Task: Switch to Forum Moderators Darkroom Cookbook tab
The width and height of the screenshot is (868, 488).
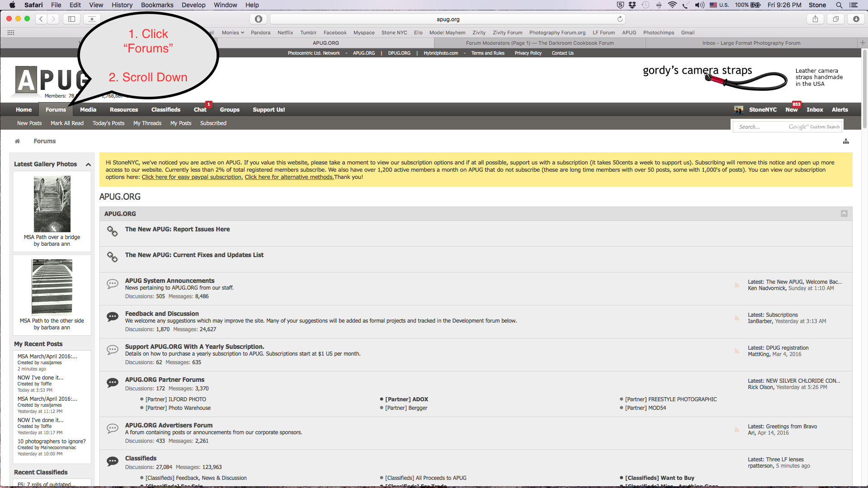Action: (x=540, y=43)
